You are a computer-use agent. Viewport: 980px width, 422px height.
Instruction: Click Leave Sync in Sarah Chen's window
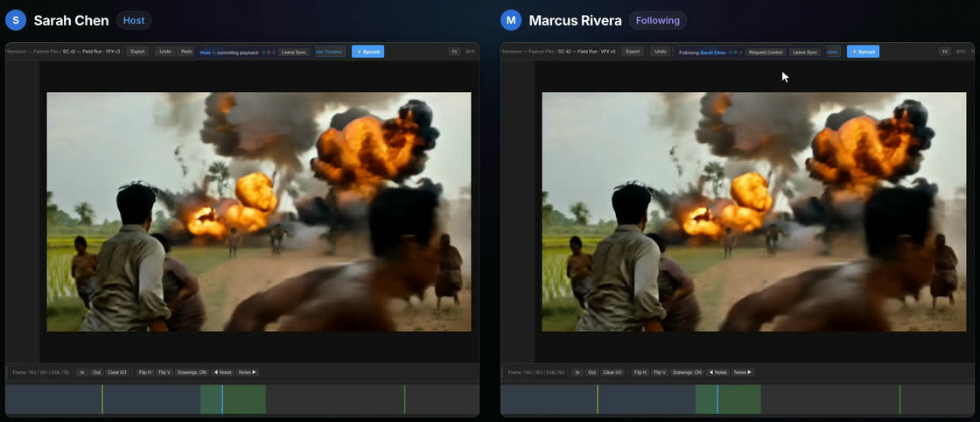(294, 53)
